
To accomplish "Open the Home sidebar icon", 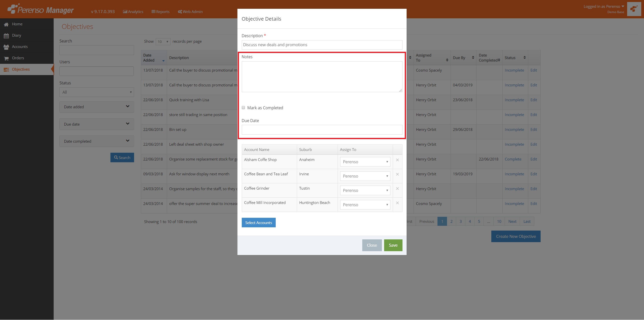I will click(x=6, y=24).
